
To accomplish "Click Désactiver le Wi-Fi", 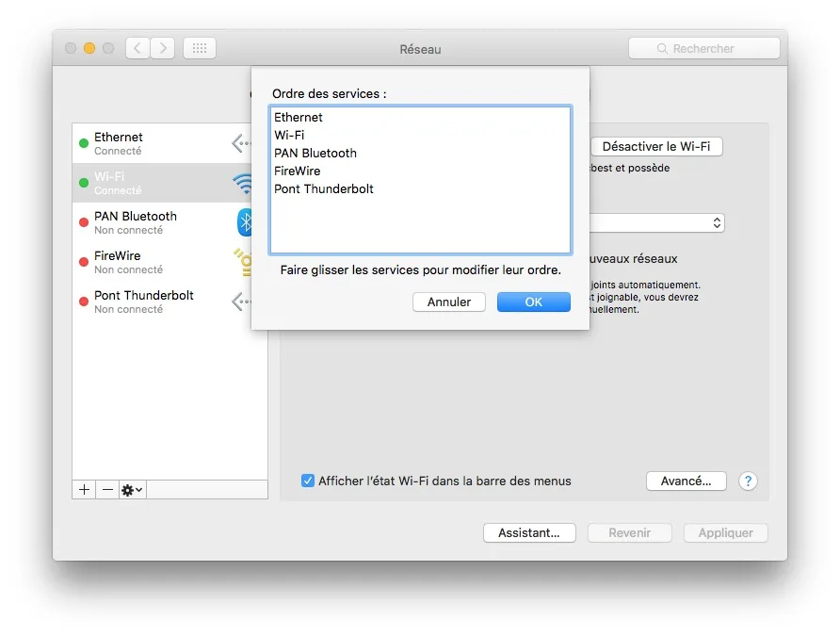I will [x=656, y=146].
